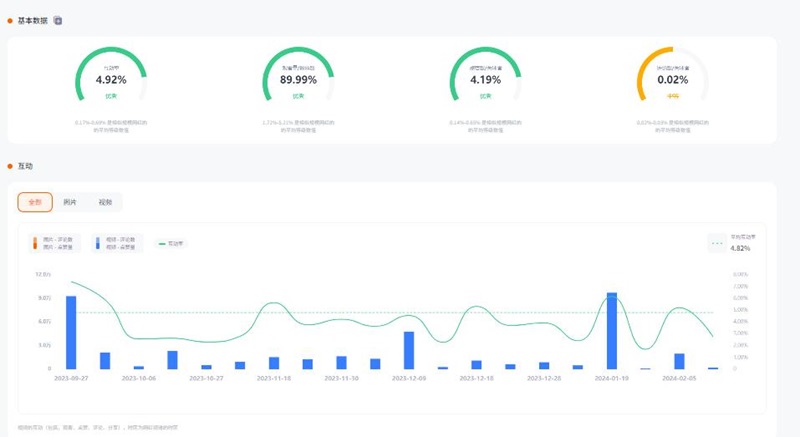800x437 pixels.
Task: Click the orange 图片 legend icon
Action: click(x=35, y=243)
